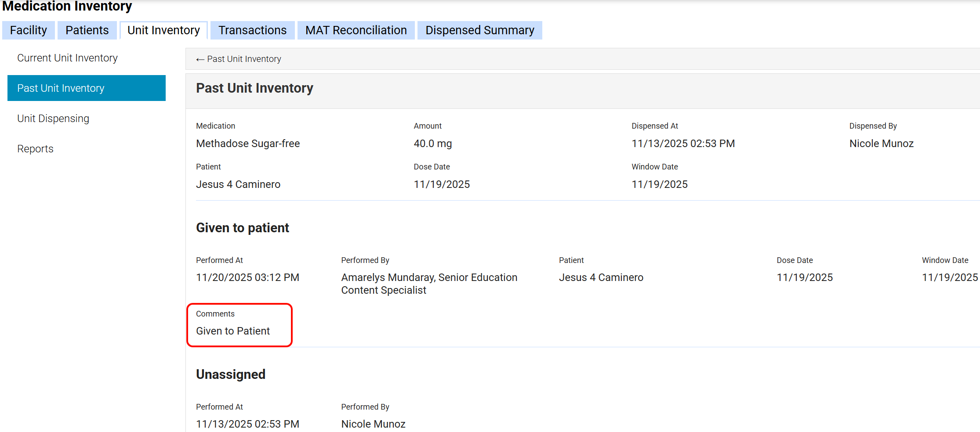View the Dispensed Summary tab
This screenshot has width=980, height=432.
(x=479, y=30)
